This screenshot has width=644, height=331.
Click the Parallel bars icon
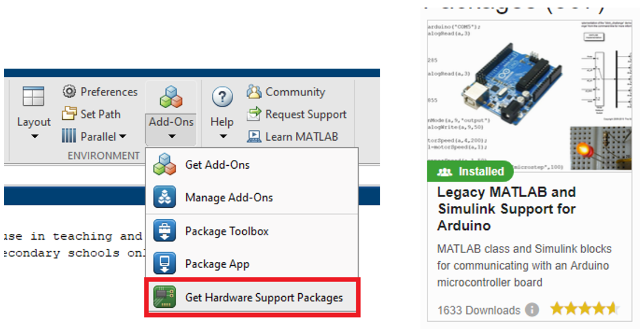[69, 136]
